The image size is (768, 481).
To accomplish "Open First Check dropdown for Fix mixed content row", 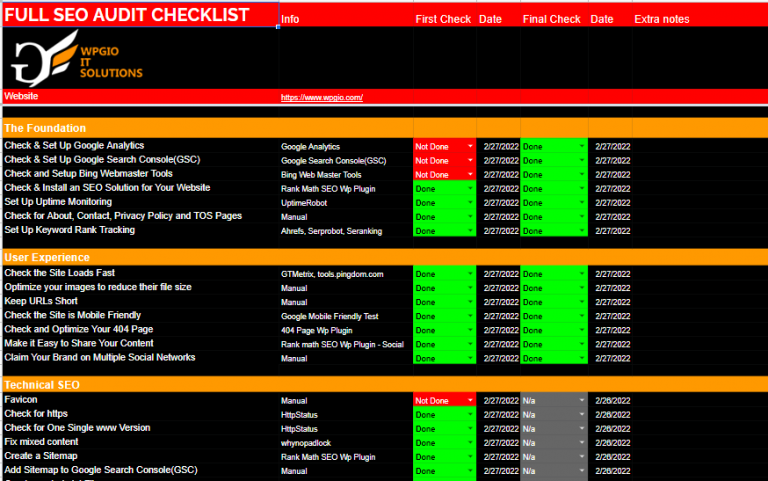I will pos(470,443).
